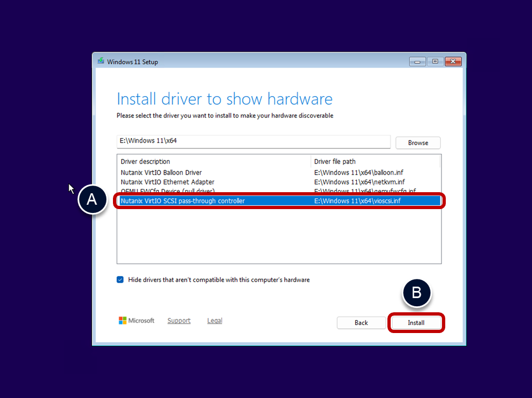Click the Microsoft logo
This screenshot has height=398, width=532.
(x=136, y=320)
